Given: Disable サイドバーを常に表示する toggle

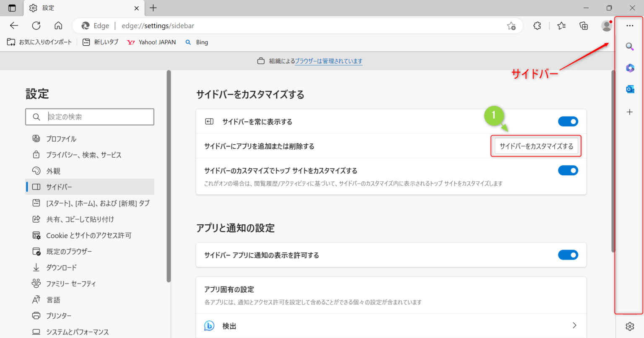Looking at the screenshot, I should [568, 121].
